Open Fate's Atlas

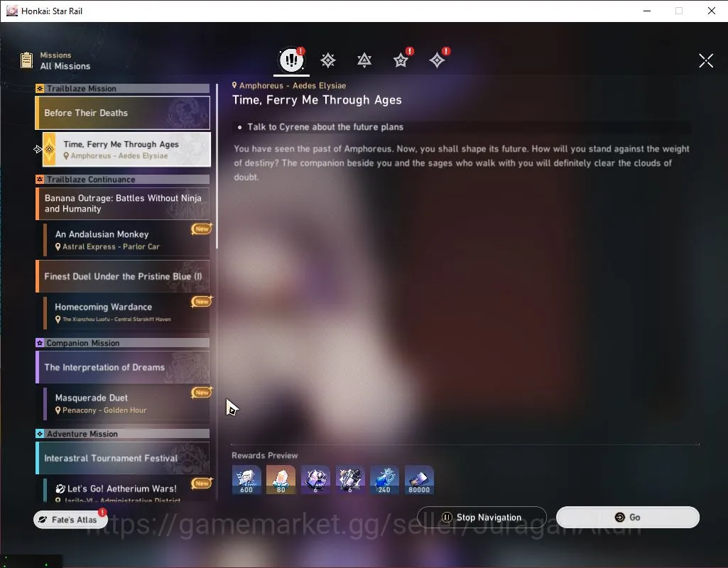pyautogui.click(x=70, y=519)
